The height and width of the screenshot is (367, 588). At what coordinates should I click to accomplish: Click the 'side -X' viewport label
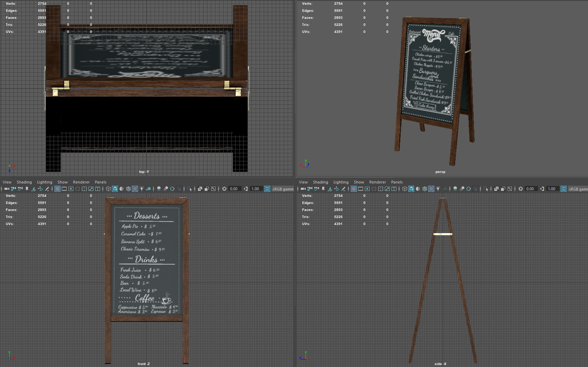pos(440,364)
